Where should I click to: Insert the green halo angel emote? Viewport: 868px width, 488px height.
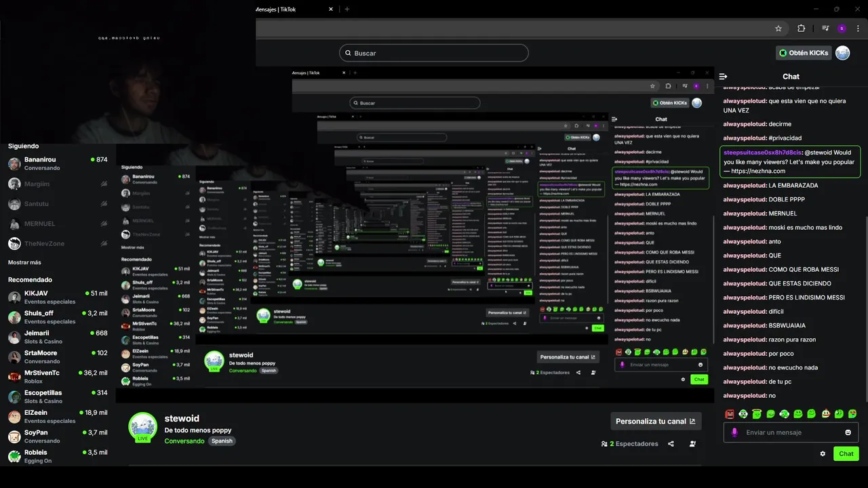[x=757, y=413]
